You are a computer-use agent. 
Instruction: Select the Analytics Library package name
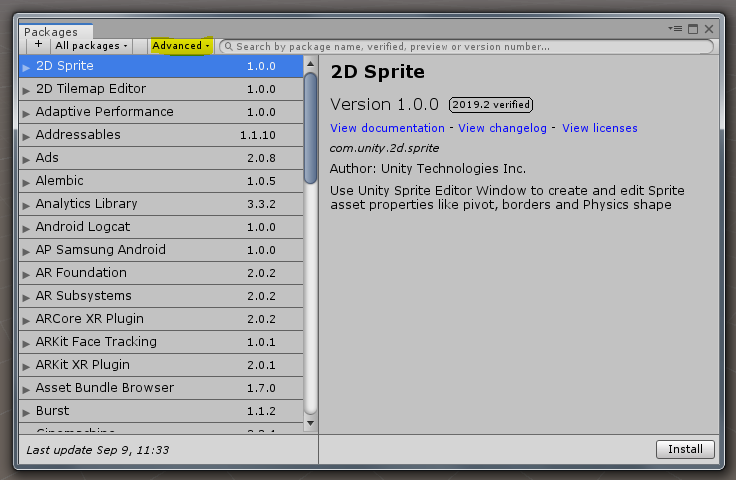[86, 204]
